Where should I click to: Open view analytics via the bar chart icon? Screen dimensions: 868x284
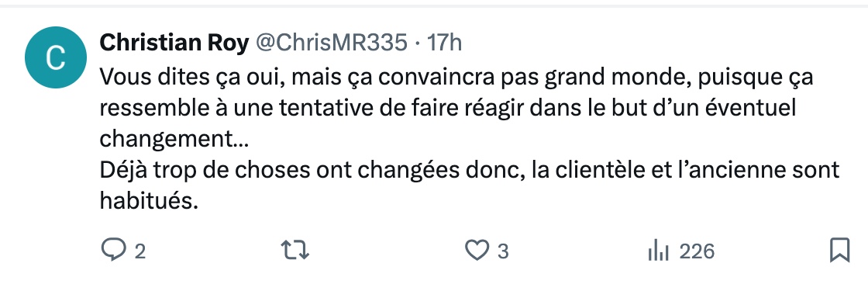pyautogui.click(x=658, y=252)
